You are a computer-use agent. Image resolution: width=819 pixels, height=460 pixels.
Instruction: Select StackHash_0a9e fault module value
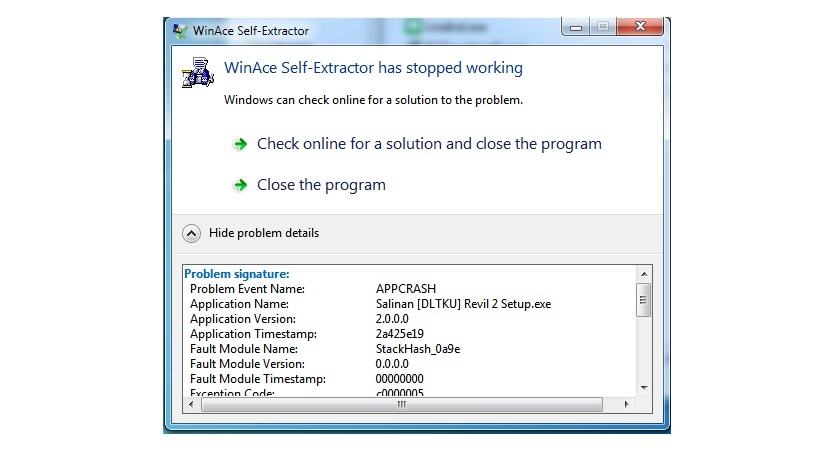(418, 349)
